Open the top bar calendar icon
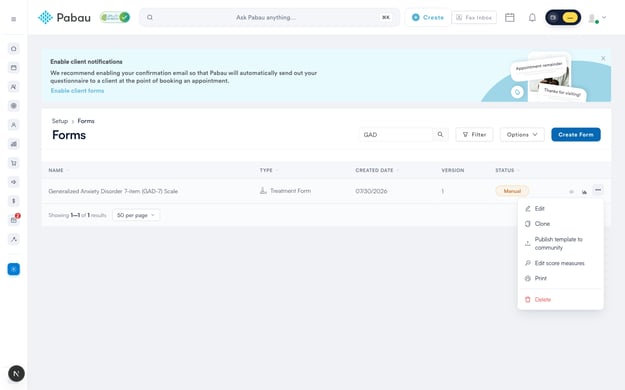 point(509,18)
